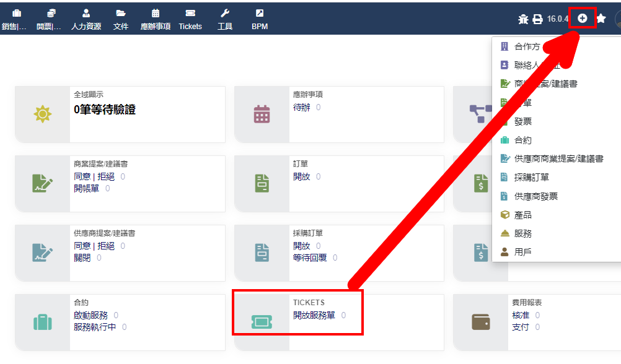The height and width of the screenshot is (364, 621).
Task: Click the 商業提案/建議書 card title
Action: point(100,163)
